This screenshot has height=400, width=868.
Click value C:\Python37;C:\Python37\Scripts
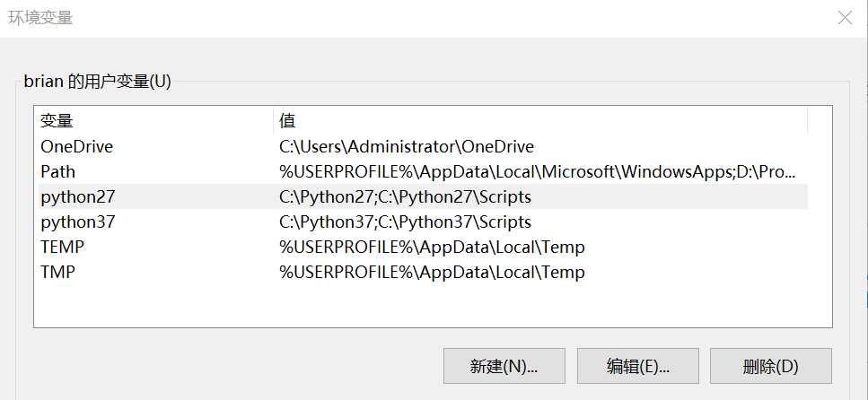405,222
